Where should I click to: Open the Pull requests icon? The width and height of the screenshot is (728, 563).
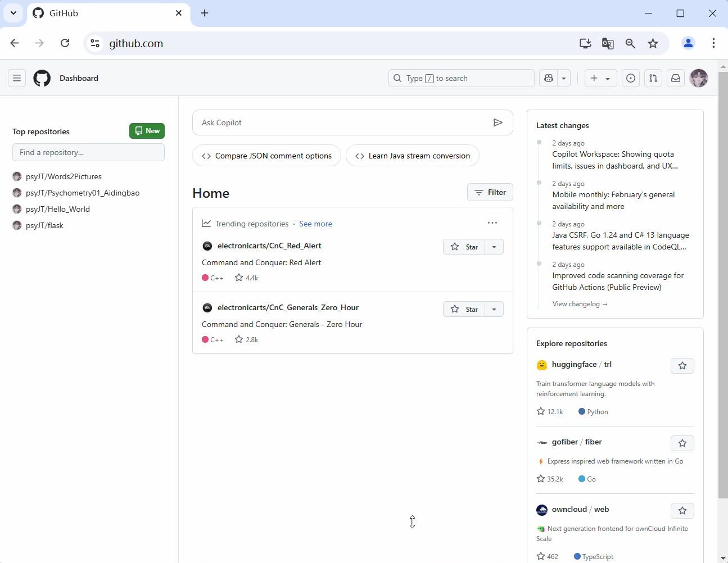653,79
